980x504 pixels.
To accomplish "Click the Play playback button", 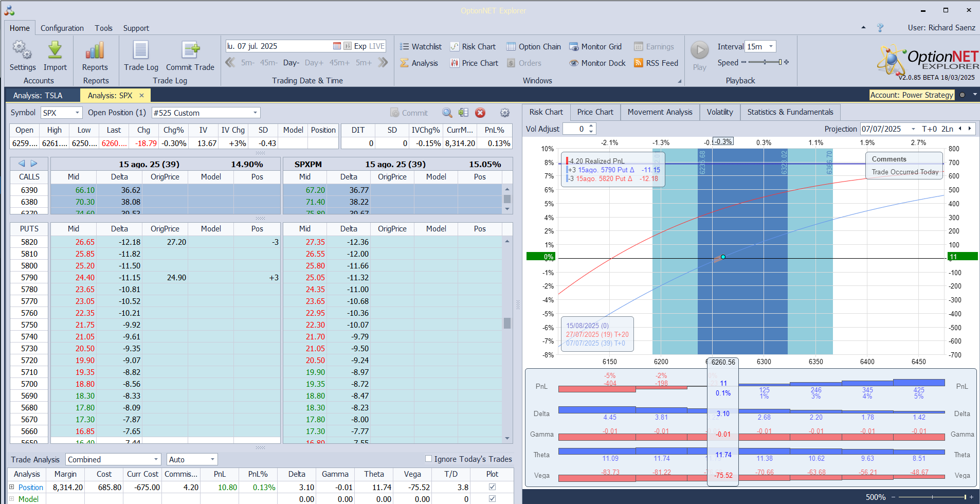I will coord(699,50).
